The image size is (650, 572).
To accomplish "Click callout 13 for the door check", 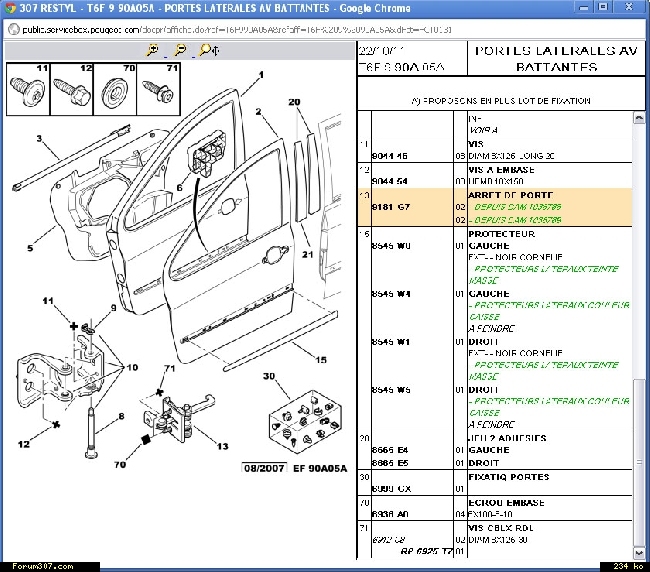I will coord(223,446).
